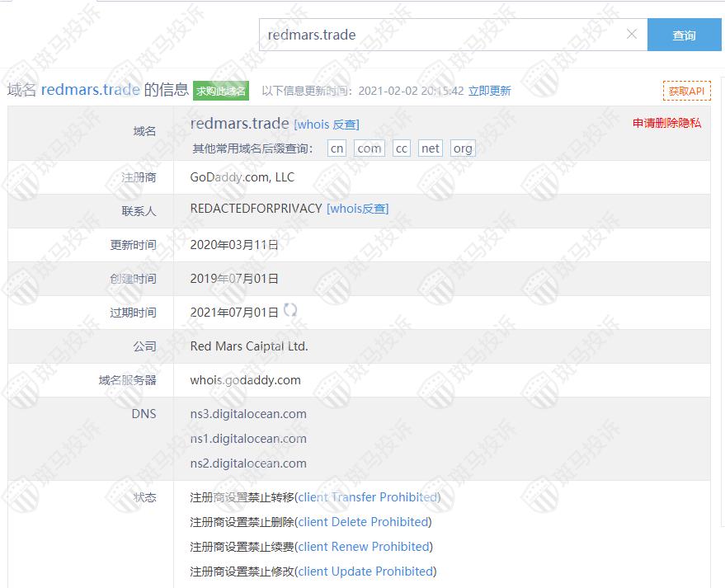Click the client Transfer Prohibited link

[367, 497]
